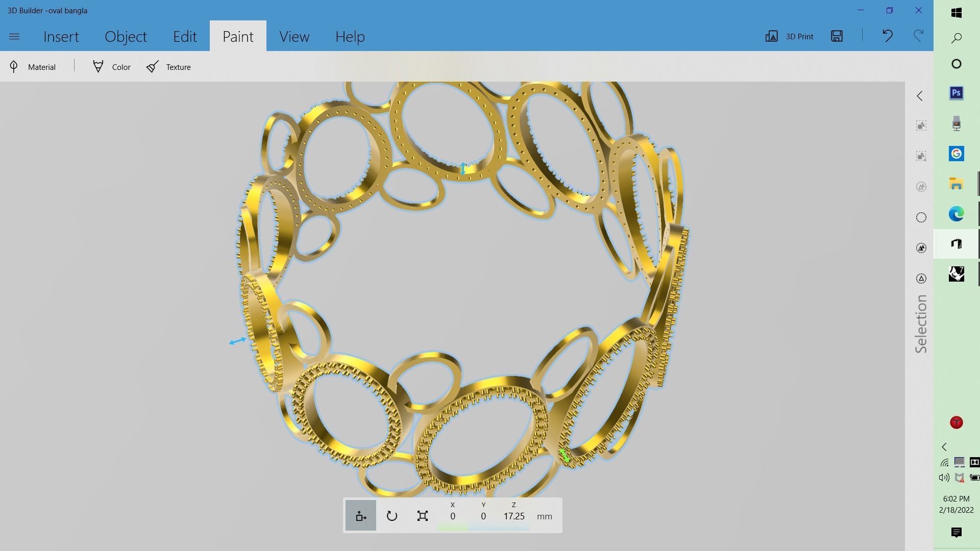Viewport: 980px width, 551px height.
Task: Choose the Color paint tool
Action: point(112,67)
